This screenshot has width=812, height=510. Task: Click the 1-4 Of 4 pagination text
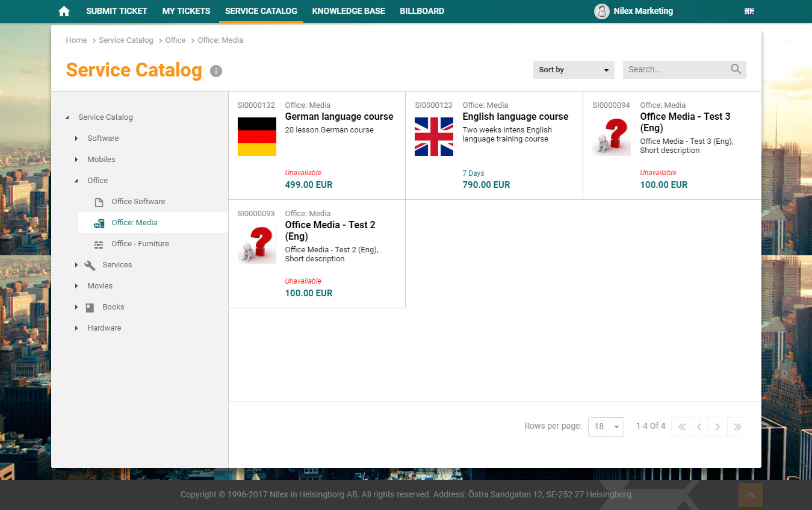tap(651, 426)
